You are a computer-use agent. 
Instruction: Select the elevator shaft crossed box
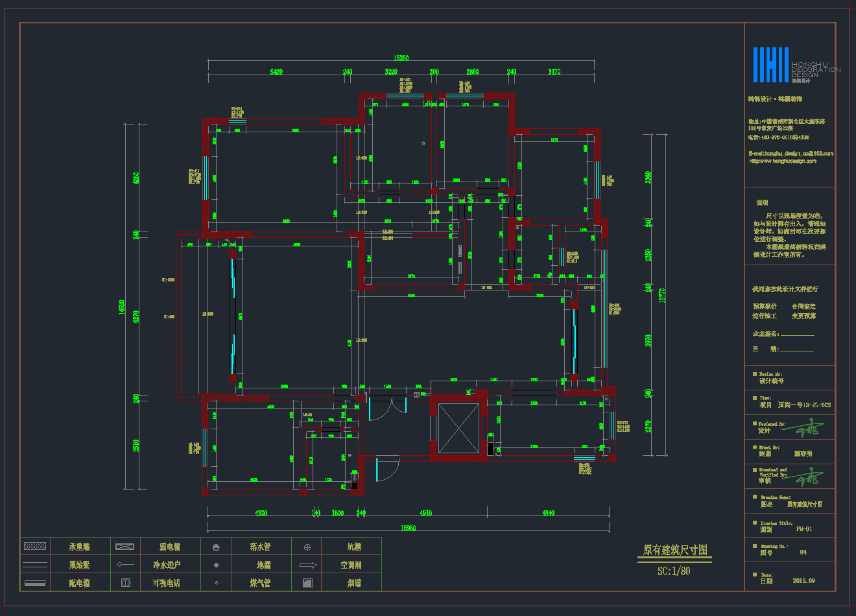458,427
